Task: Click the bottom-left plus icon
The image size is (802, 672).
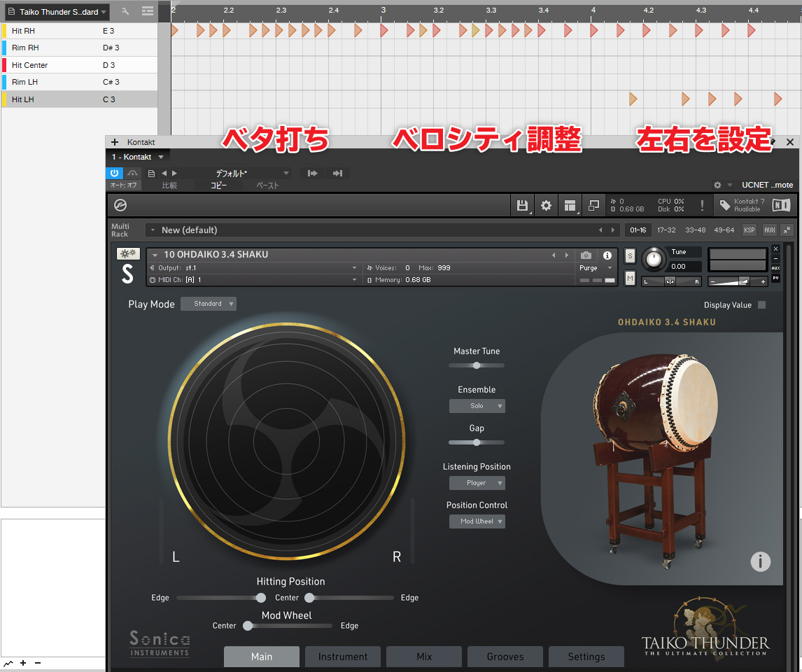Action: [23, 664]
